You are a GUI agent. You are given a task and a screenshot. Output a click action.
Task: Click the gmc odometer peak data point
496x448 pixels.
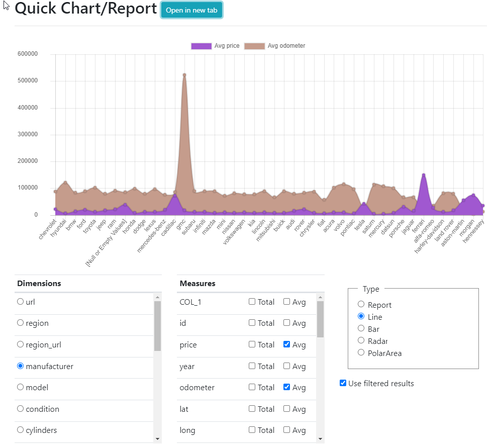(x=184, y=75)
